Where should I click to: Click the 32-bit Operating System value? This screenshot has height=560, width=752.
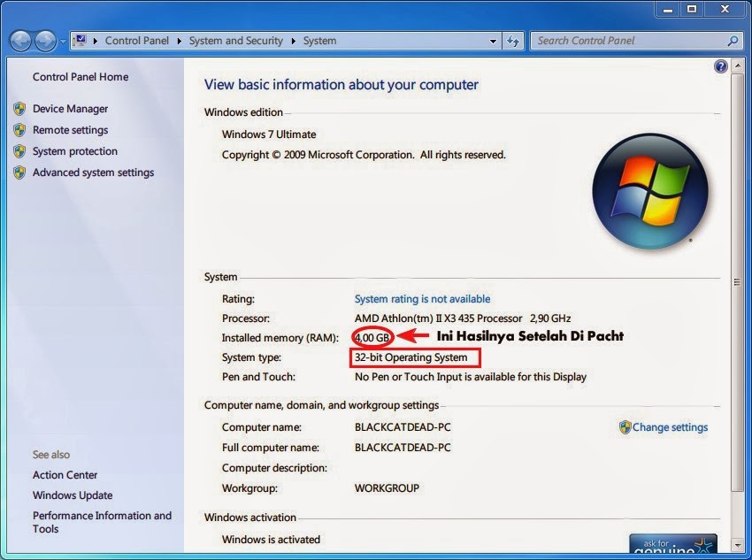tap(411, 357)
